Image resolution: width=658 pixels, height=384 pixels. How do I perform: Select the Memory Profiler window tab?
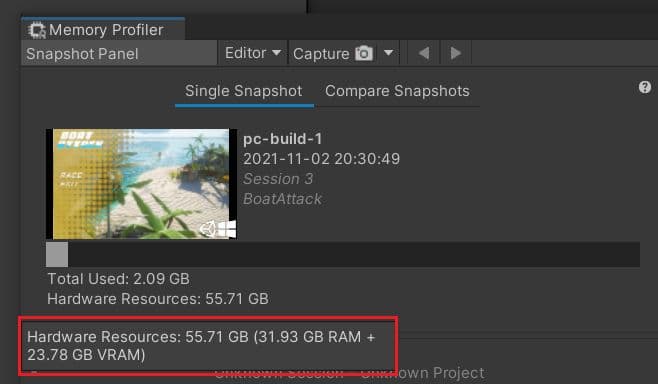pos(103,30)
